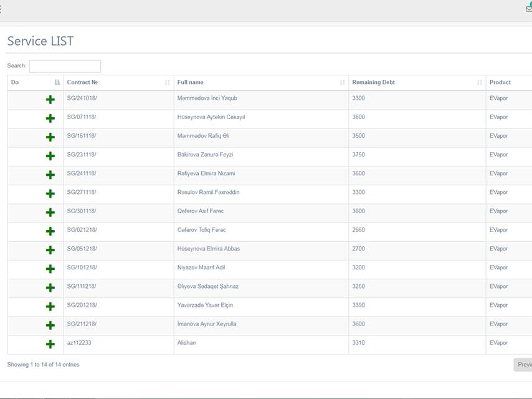Click the green plus for contract SG/021218/
The height and width of the screenshot is (399, 532).
[x=50, y=231]
